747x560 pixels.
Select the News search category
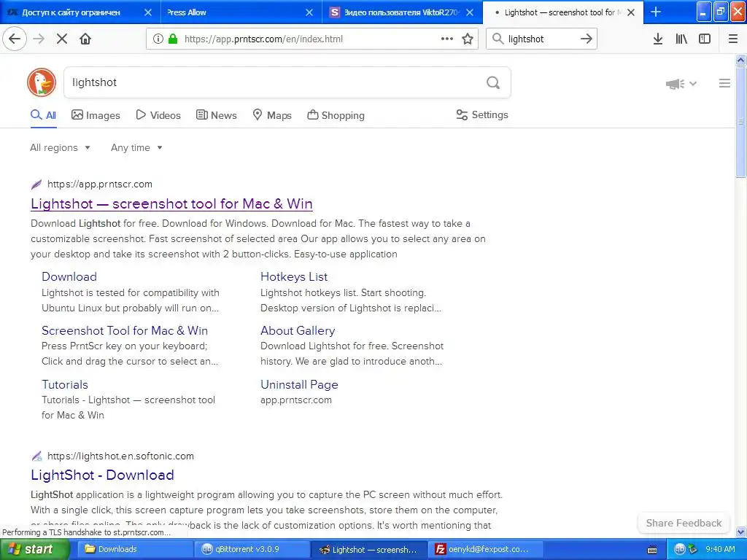(x=216, y=115)
